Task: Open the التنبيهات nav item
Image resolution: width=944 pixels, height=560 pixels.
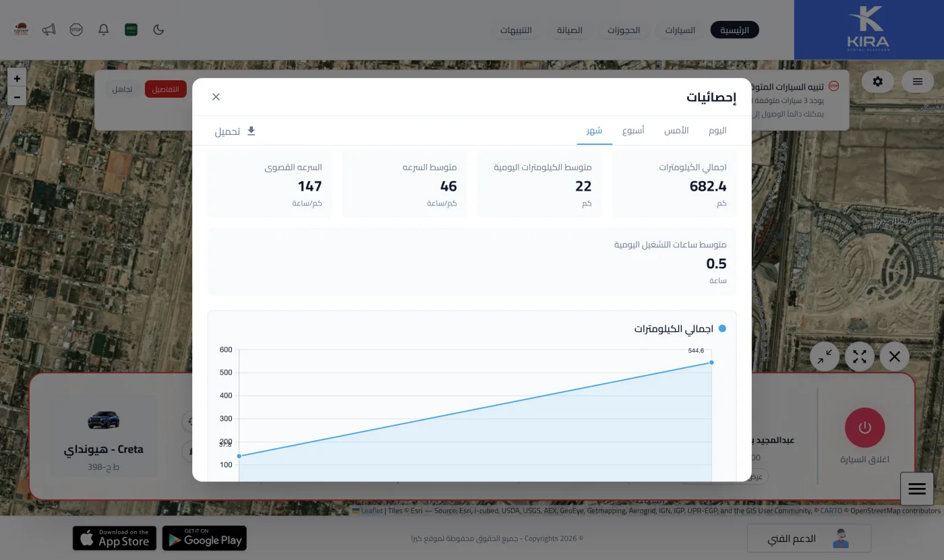Action: pyautogui.click(x=516, y=30)
